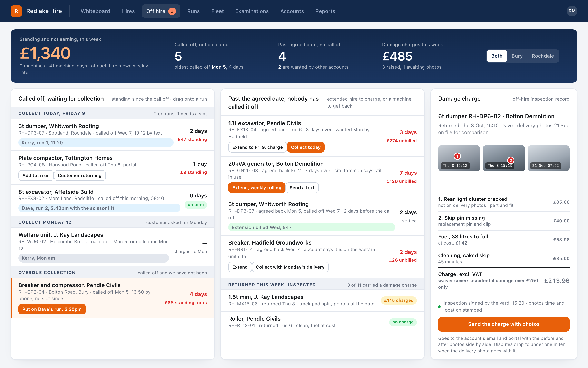Put breaker and compressor on Dave's run
This screenshot has height=368, width=588.
click(x=52, y=309)
